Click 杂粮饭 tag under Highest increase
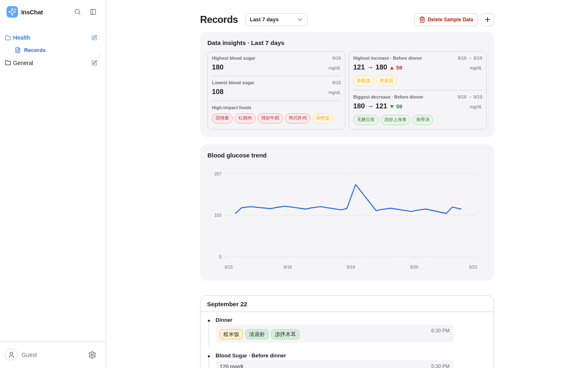Image resolution: width=588 pixels, height=368 pixels. (363, 81)
